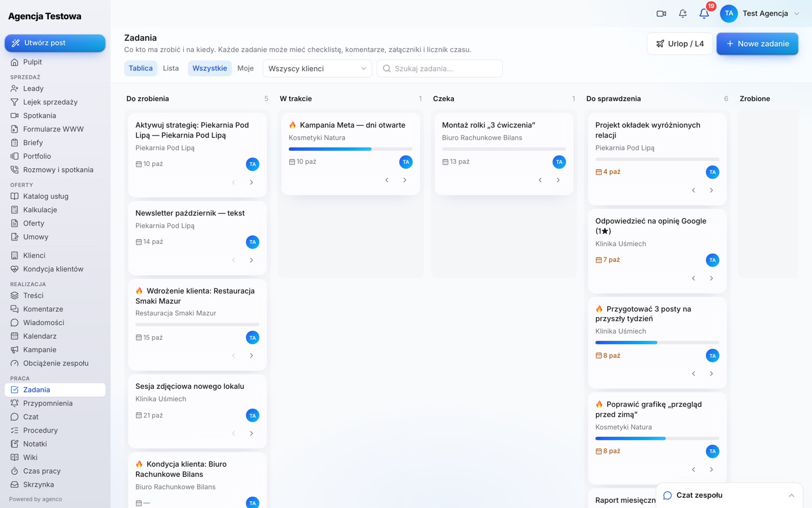Open Wiki from the sidebar
Viewport: 812px width, 508px height.
coord(55,458)
